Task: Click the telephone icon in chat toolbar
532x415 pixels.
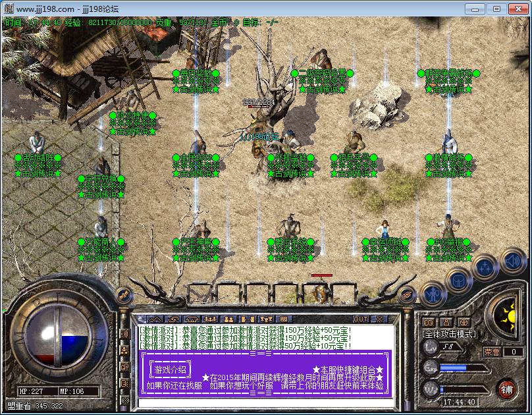Action: click(192, 319)
